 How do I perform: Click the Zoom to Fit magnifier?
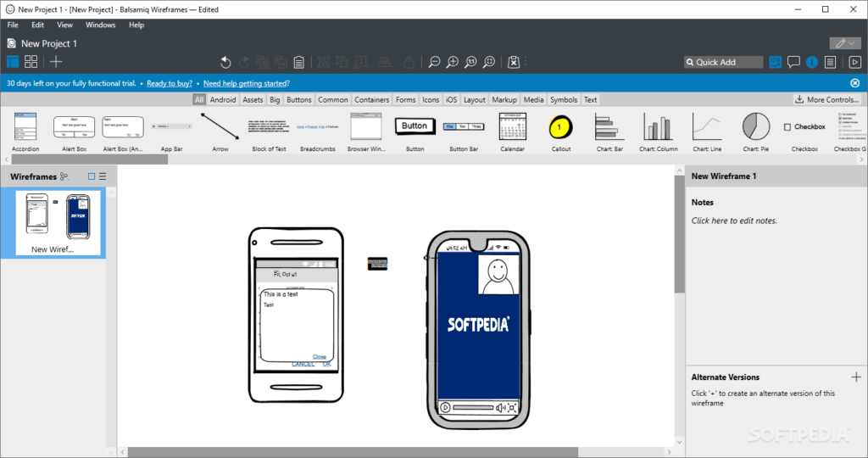click(x=489, y=62)
